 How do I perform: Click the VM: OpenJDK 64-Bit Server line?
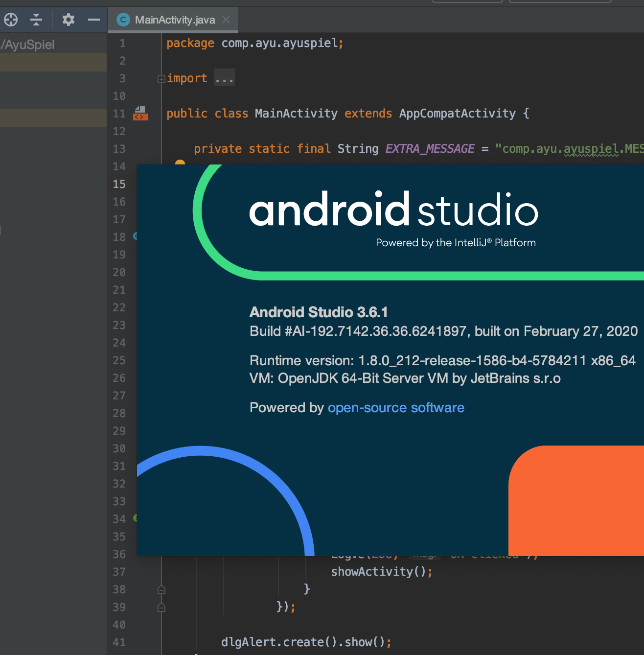[405, 378]
